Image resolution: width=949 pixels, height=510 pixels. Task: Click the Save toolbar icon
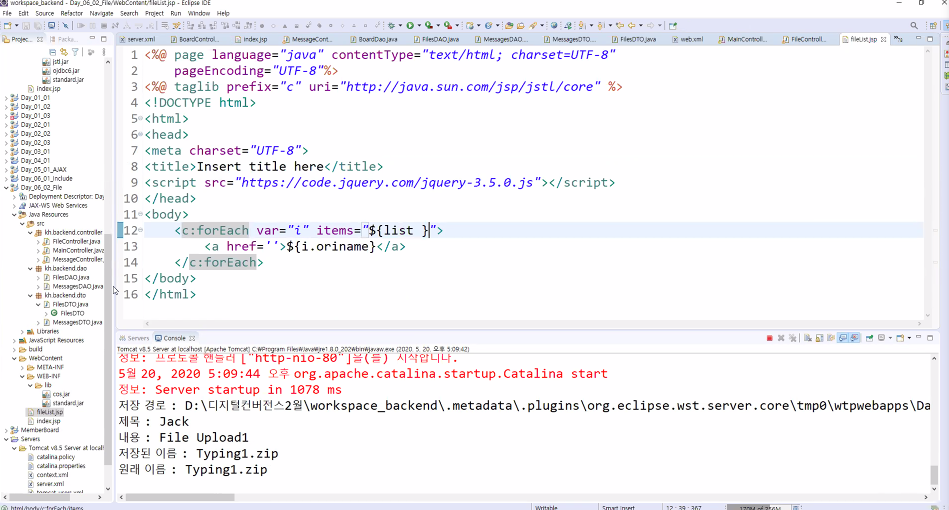(x=26, y=25)
